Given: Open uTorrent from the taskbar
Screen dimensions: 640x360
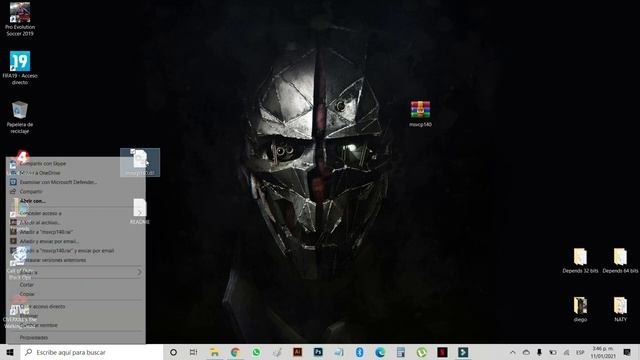Looking at the screenshot, I should pos(422,352).
